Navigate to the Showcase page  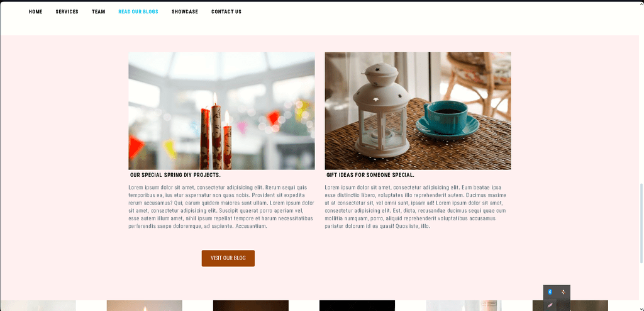[185, 11]
